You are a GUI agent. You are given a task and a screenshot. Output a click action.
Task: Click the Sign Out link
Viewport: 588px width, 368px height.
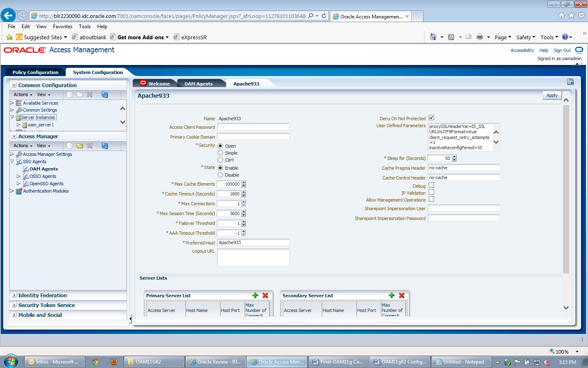point(562,50)
